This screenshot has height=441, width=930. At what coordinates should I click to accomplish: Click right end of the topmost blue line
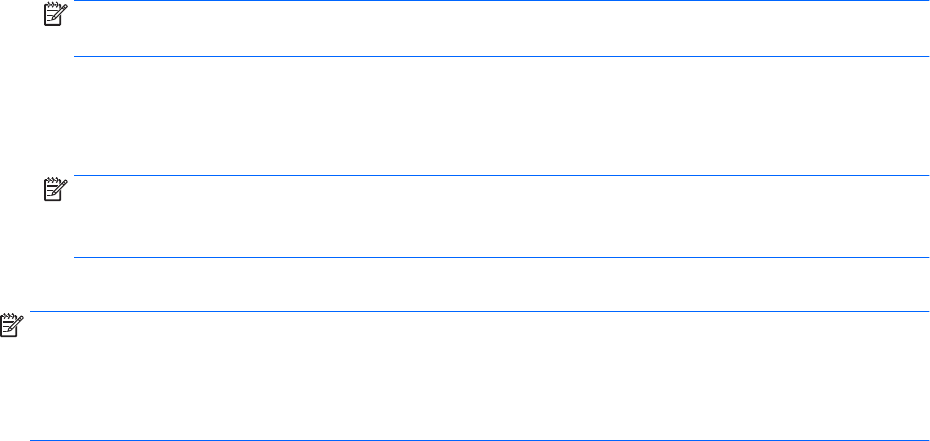click(x=925, y=1)
